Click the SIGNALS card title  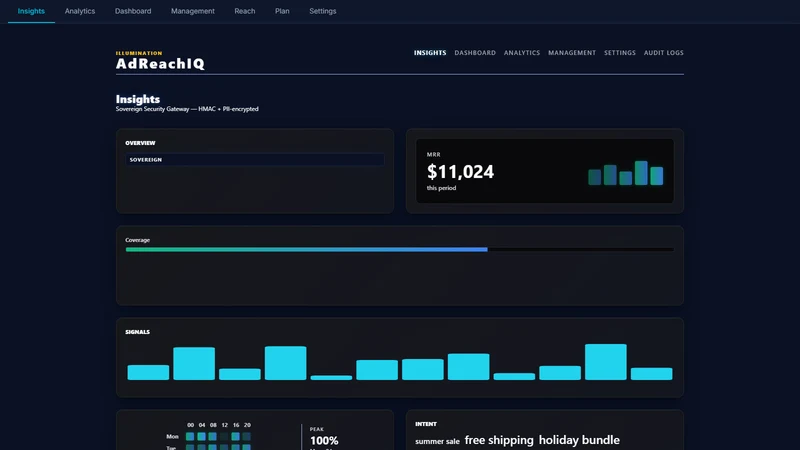(138, 332)
